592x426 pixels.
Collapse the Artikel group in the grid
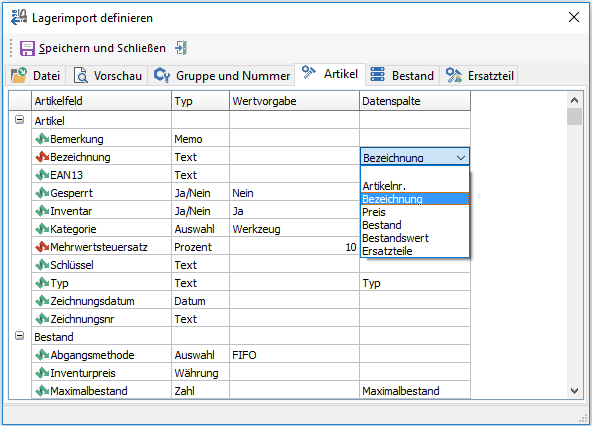point(19,120)
